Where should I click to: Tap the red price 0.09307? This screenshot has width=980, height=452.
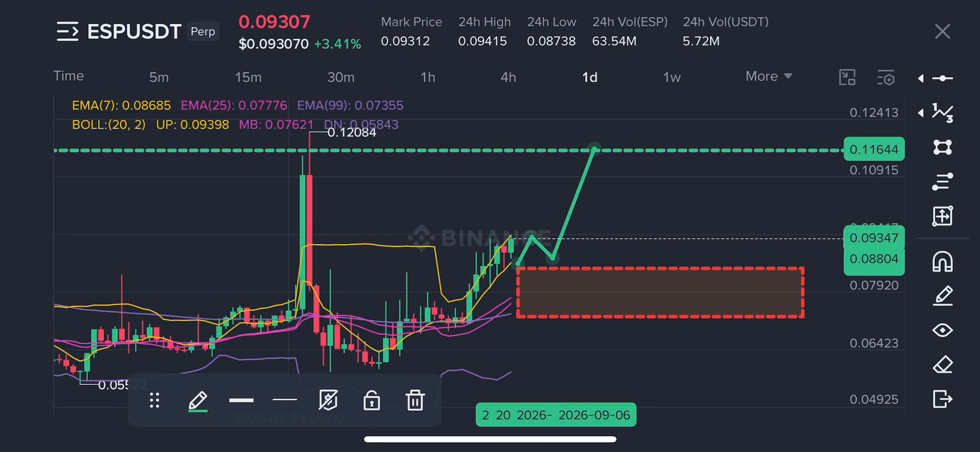[274, 21]
